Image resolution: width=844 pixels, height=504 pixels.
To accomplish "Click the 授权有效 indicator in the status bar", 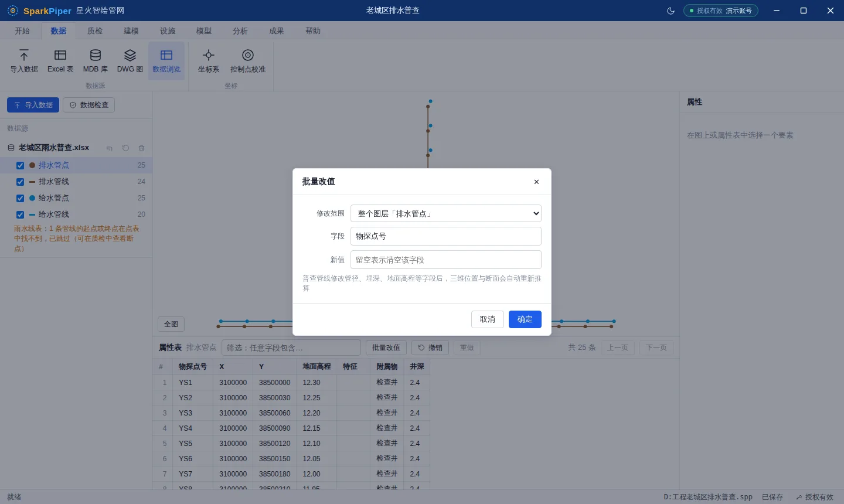I will coord(814,497).
